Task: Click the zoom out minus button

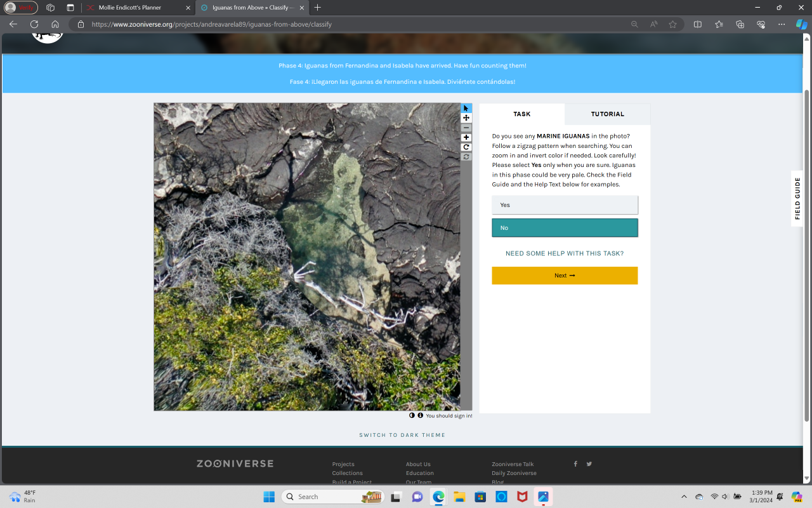Action: pos(466,128)
